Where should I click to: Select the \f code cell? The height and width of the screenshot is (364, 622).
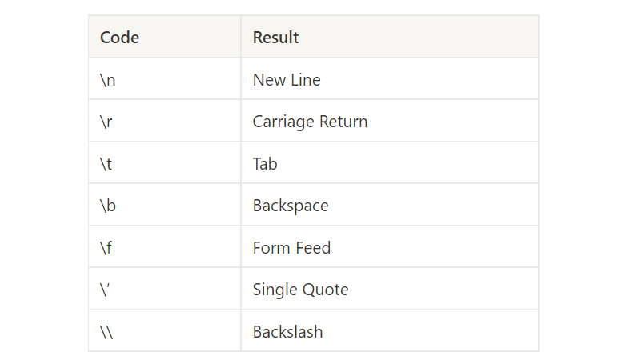[x=165, y=246]
